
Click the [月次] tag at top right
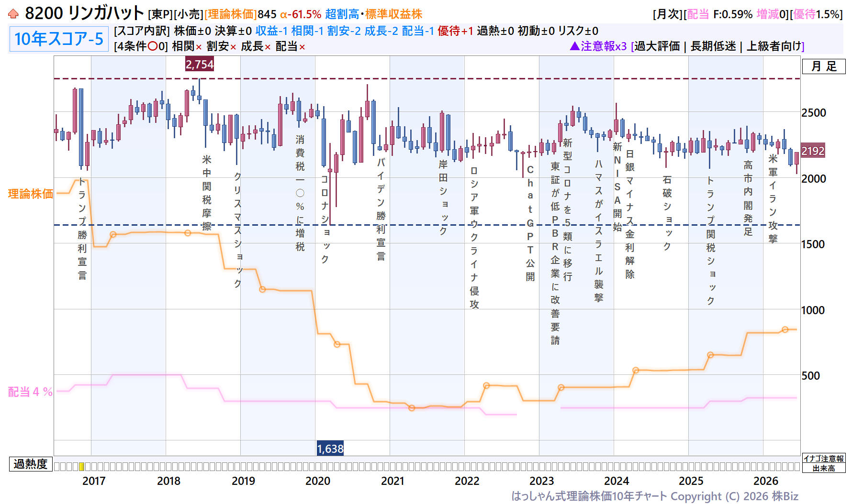tap(668, 14)
